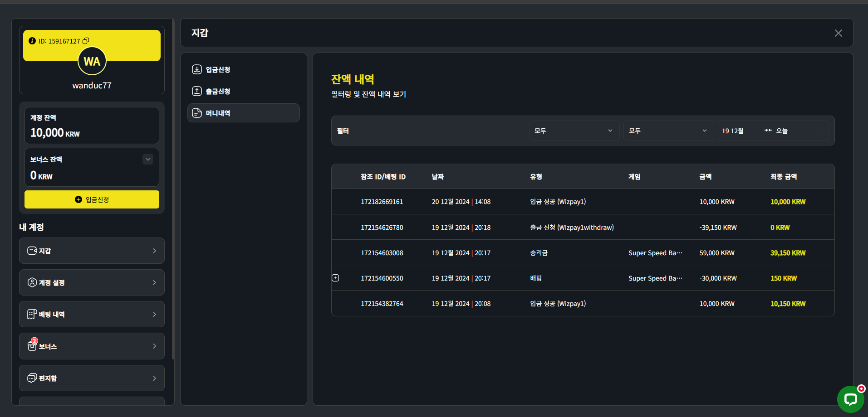This screenshot has height=417, width=868.
Task: Open the WA profile avatar
Action: tap(92, 61)
